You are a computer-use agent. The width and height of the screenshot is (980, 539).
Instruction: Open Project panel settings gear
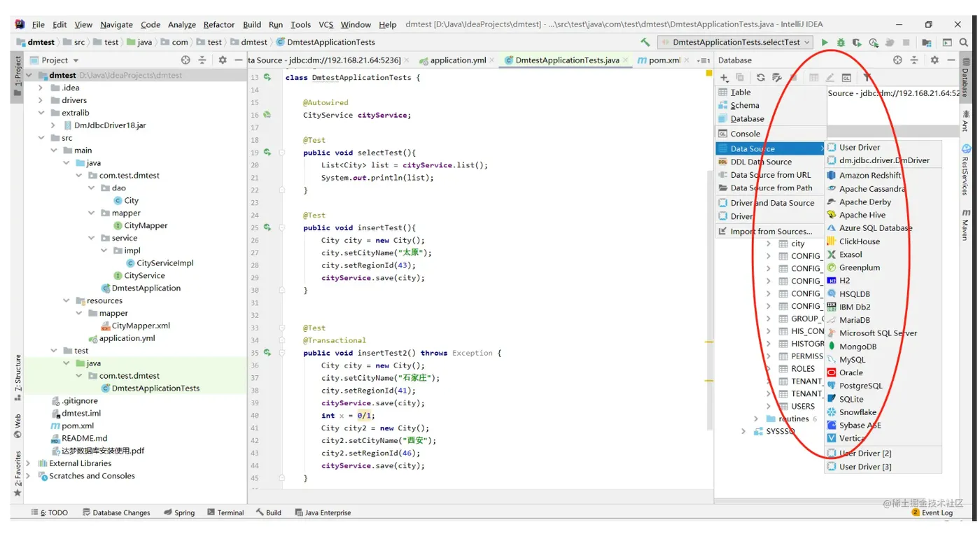[x=223, y=60]
